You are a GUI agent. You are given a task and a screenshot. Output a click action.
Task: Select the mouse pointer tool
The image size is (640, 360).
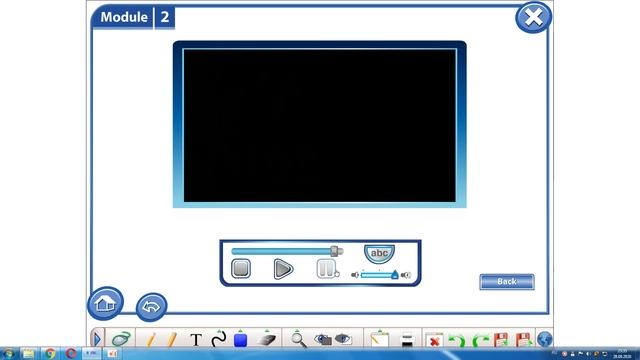(121, 339)
